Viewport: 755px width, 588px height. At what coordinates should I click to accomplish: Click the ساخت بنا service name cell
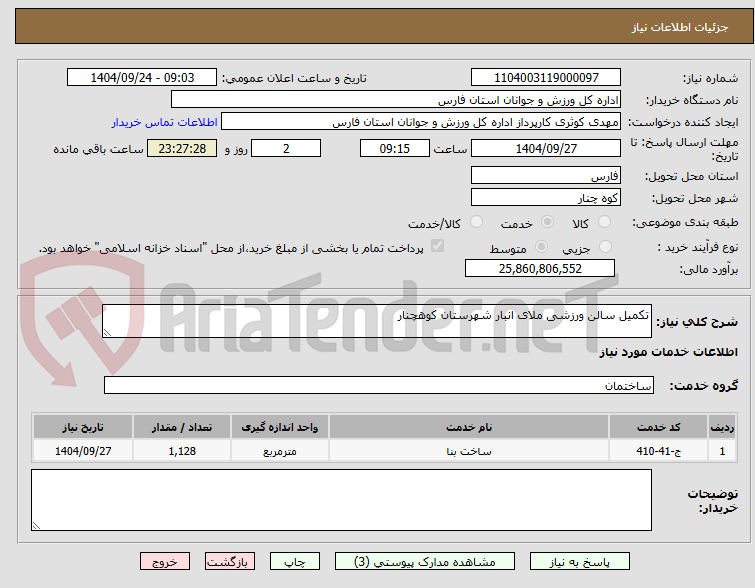click(469, 451)
